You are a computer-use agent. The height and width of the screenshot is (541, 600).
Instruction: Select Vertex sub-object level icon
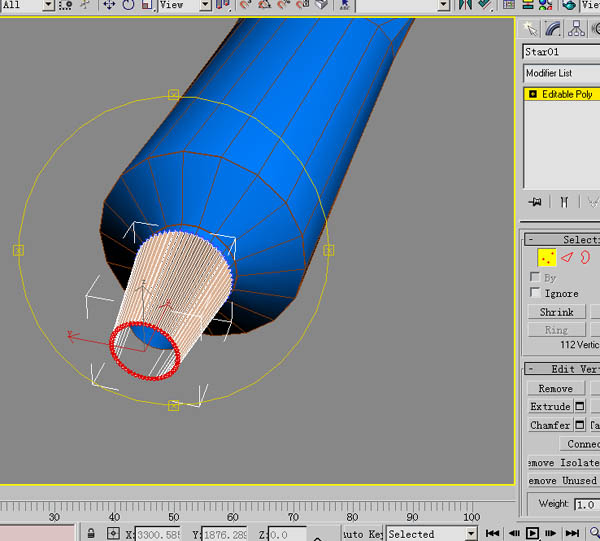click(x=546, y=258)
